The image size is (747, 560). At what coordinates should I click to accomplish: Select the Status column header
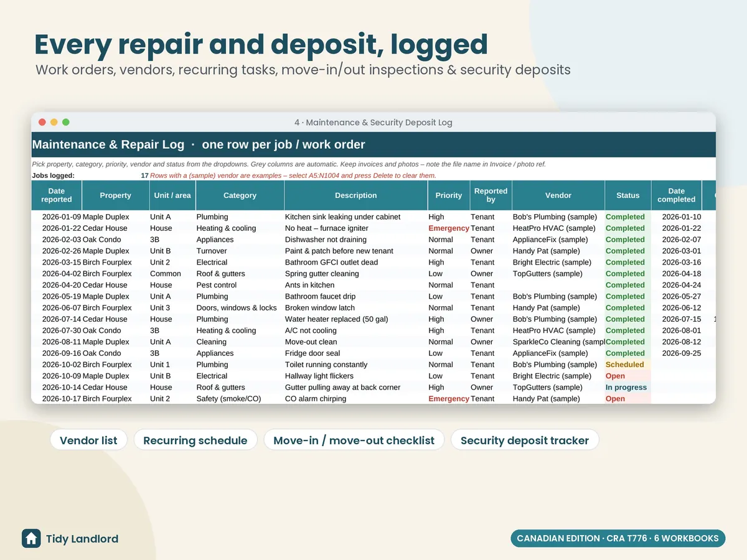click(628, 195)
